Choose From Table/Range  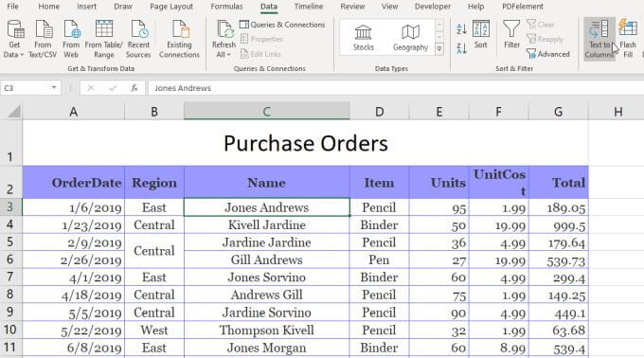[103, 40]
